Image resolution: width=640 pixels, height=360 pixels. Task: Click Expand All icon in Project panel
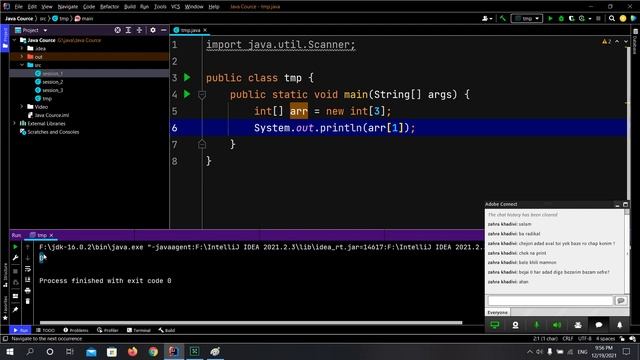coord(128,30)
